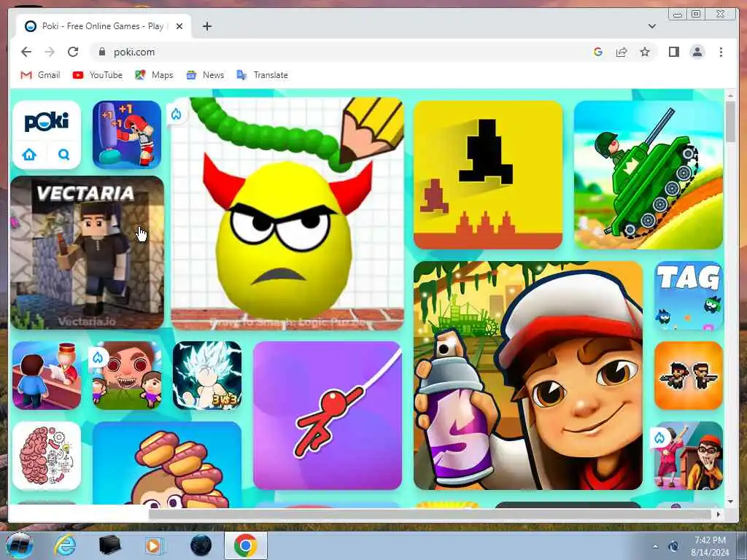747x560 pixels.
Task: Click the Poki home icon
Action: point(29,155)
